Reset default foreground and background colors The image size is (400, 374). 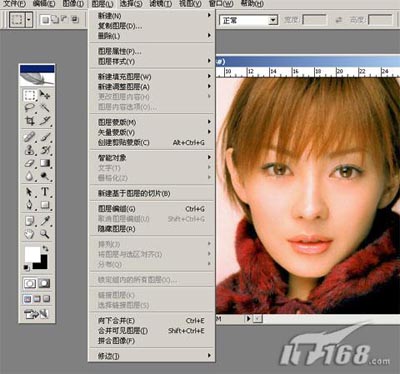point(26,267)
